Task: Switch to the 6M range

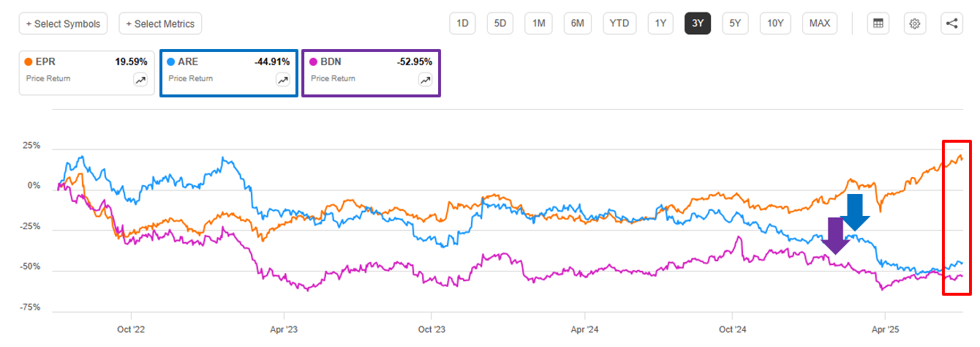Action: point(577,23)
